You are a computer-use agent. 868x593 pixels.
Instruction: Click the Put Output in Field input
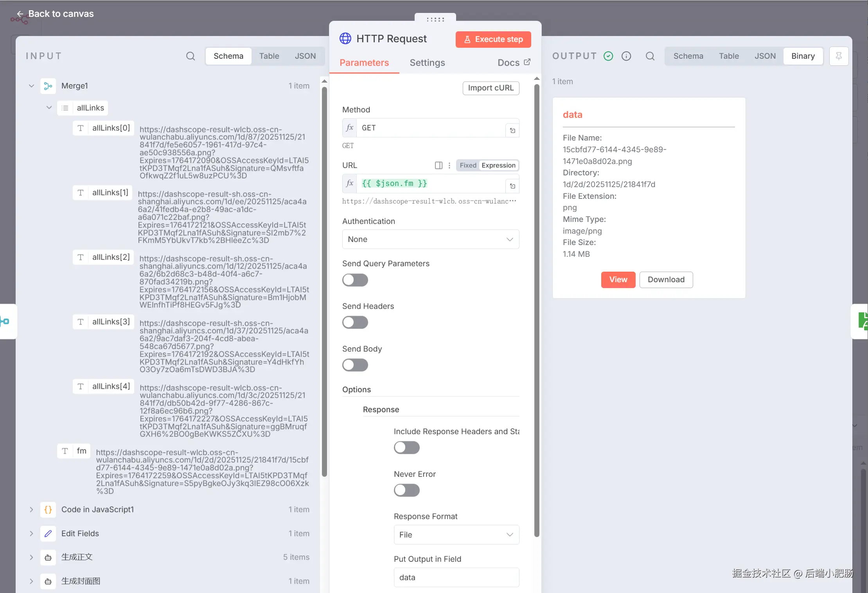(x=456, y=577)
